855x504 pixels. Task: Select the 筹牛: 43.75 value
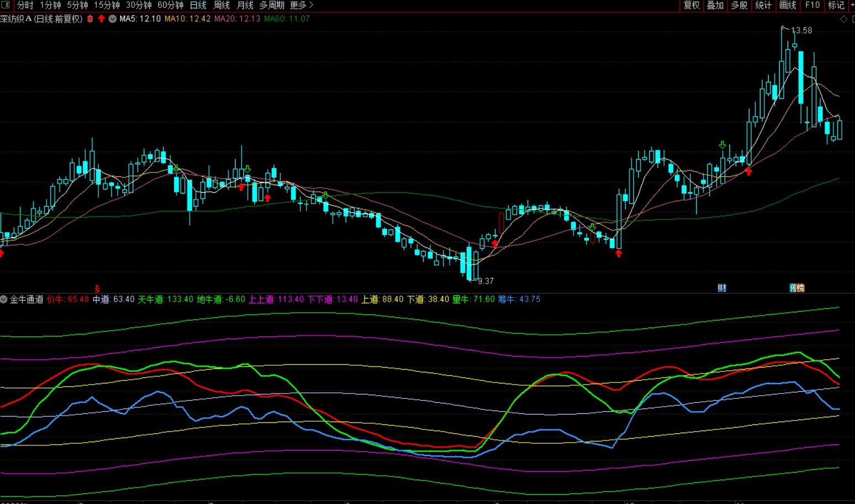click(519, 300)
